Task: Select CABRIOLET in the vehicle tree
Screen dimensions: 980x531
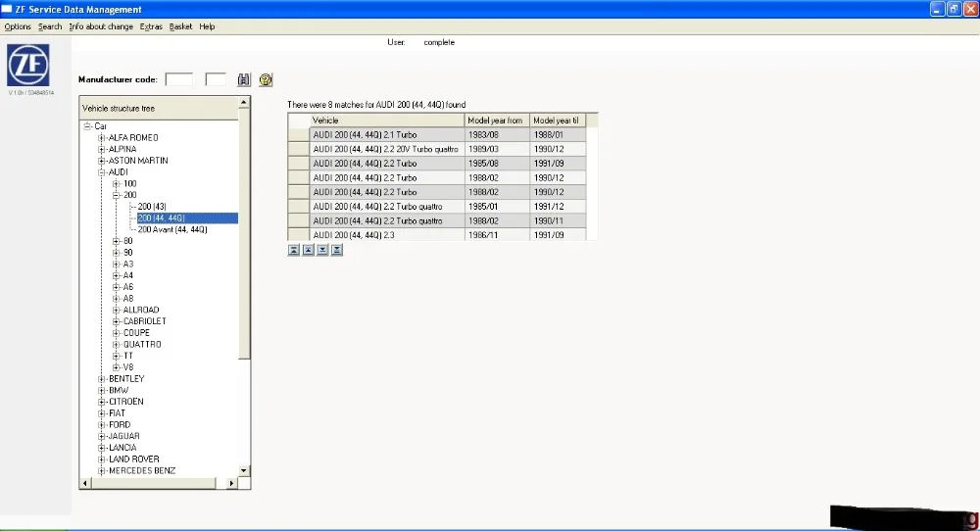Action: (144, 321)
